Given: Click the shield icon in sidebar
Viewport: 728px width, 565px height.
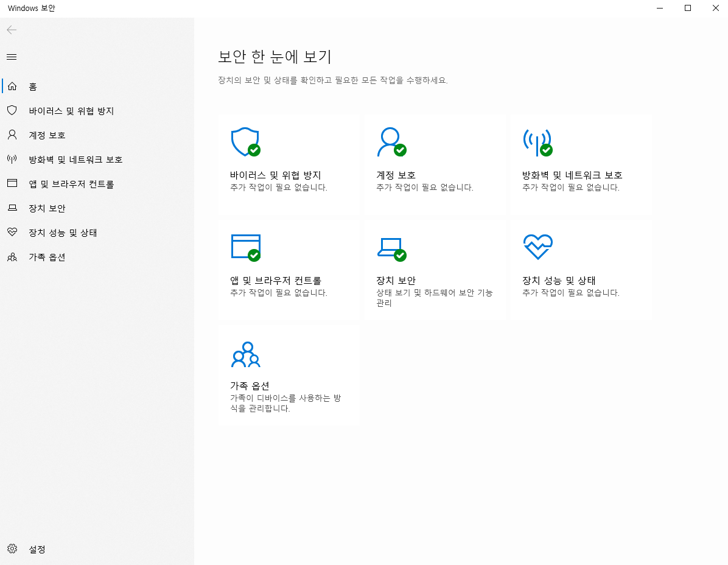Looking at the screenshot, I should coord(12,110).
